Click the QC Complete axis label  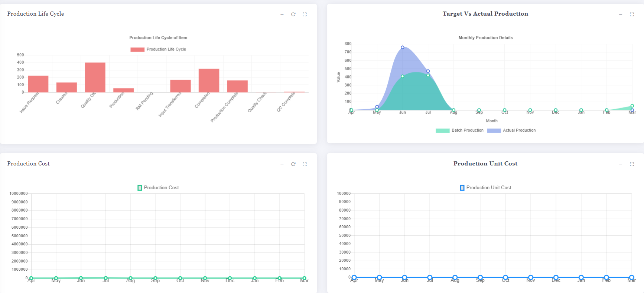click(286, 102)
